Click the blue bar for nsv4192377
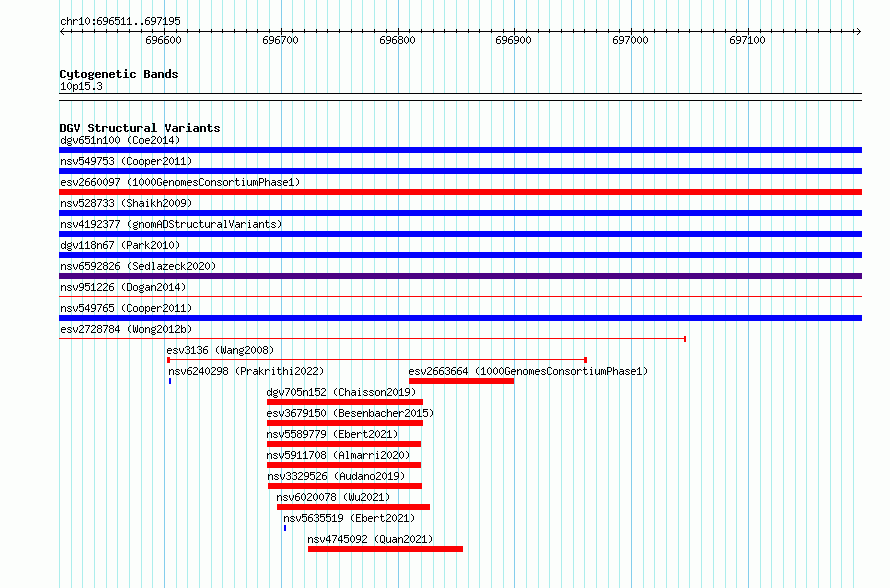Screen dimensions: 890x588 click(460, 234)
